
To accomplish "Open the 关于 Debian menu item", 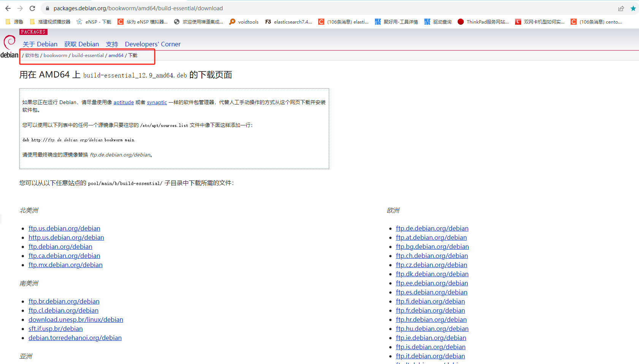I will point(40,44).
